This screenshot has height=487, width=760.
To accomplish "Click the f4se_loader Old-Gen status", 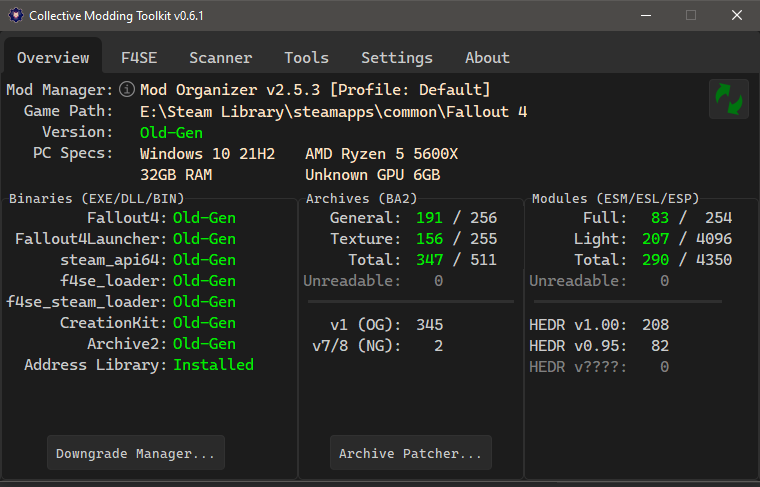I will (x=204, y=281).
